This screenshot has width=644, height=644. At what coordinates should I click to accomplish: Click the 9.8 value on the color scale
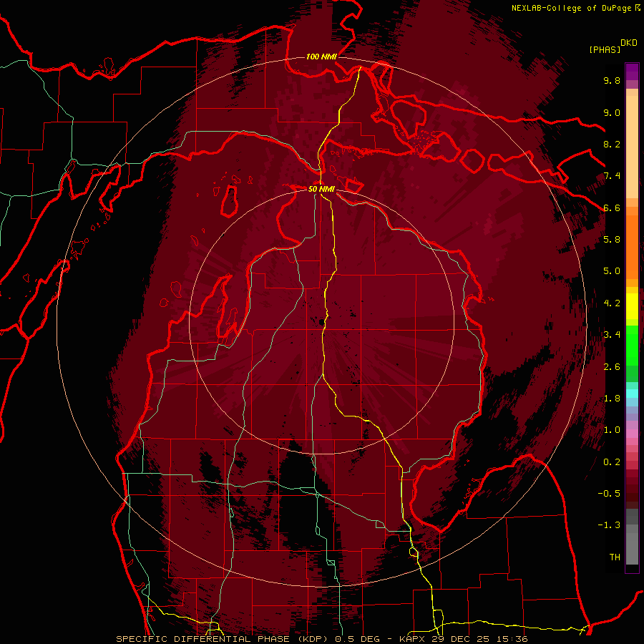click(612, 80)
